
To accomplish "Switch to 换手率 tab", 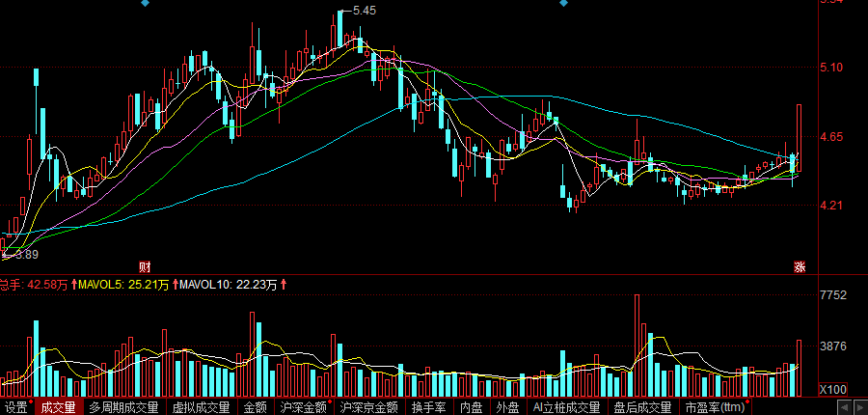I will tap(429, 407).
